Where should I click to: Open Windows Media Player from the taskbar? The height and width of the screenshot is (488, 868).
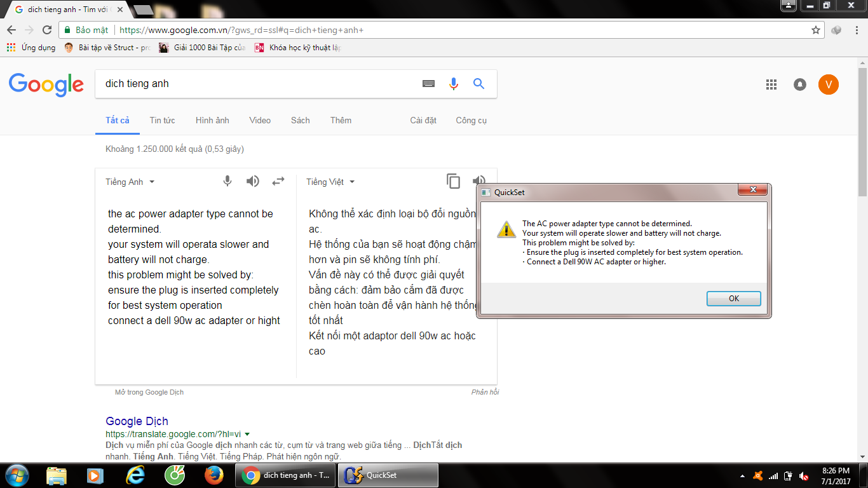pyautogui.click(x=96, y=475)
